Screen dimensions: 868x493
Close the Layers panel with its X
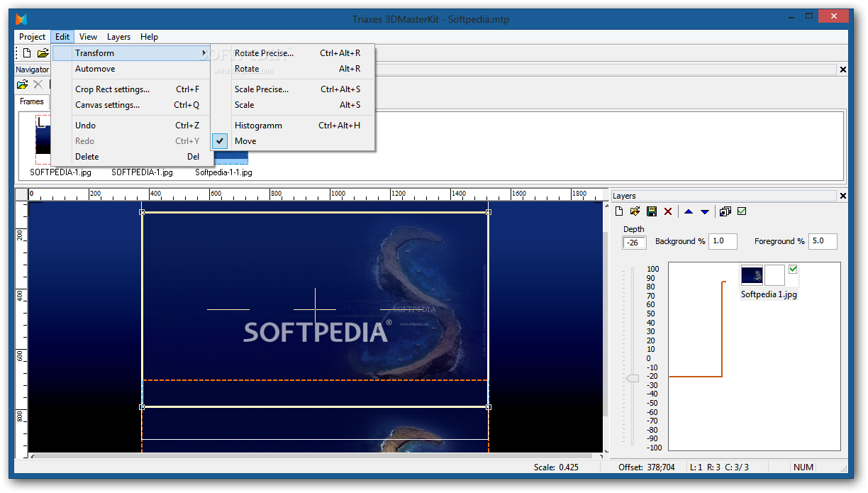pyautogui.click(x=843, y=196)
